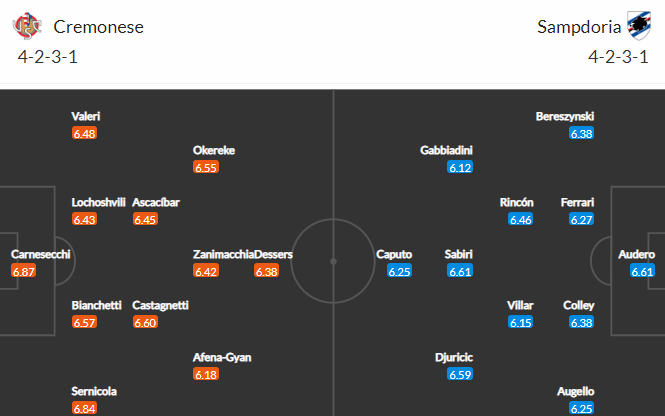
Task: Open player Bereszynski's name
Action: click(564, 116)
